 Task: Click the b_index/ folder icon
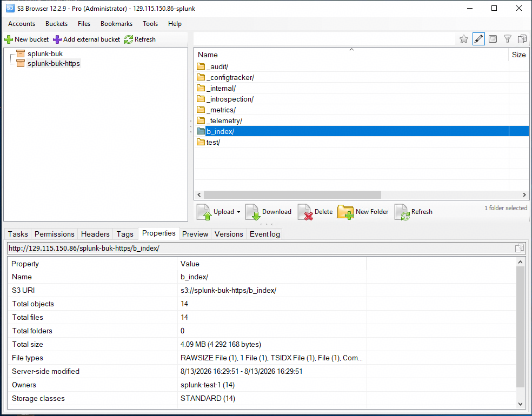point(201,131)
